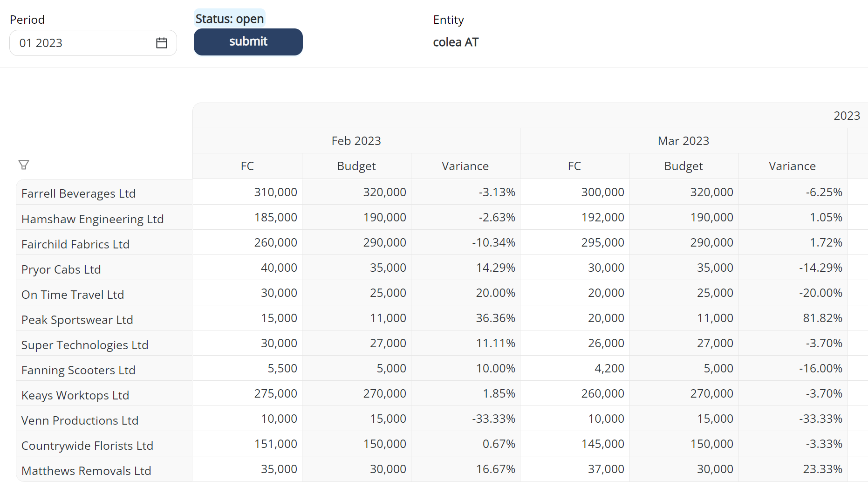Click Keays Worktops Feb variance 1.85%
The height and width of the screenshot is (502, 868).
(465, 393)
